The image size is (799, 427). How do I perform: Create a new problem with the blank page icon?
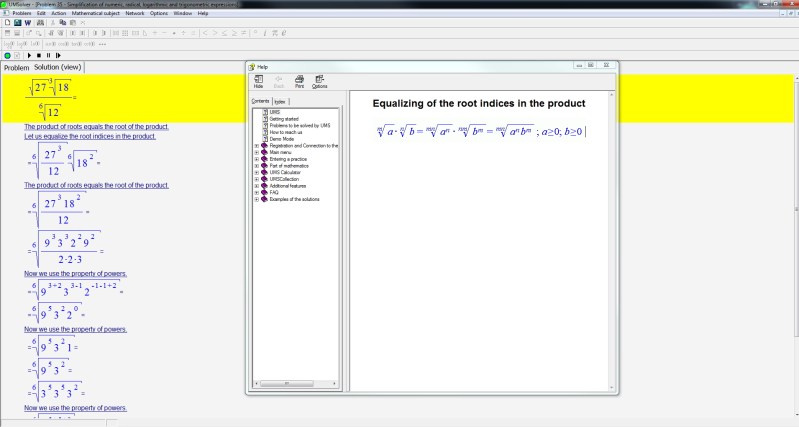8,22
